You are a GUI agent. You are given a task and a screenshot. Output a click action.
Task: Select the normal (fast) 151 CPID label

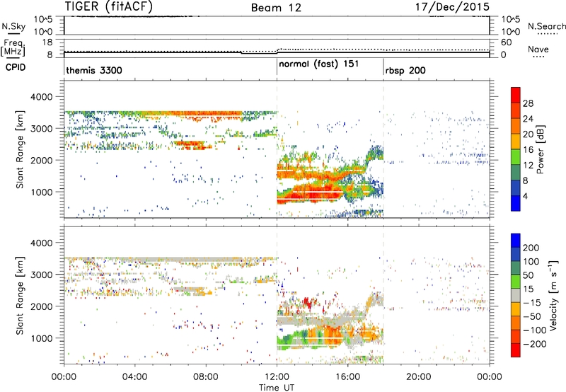coord(319,64)
